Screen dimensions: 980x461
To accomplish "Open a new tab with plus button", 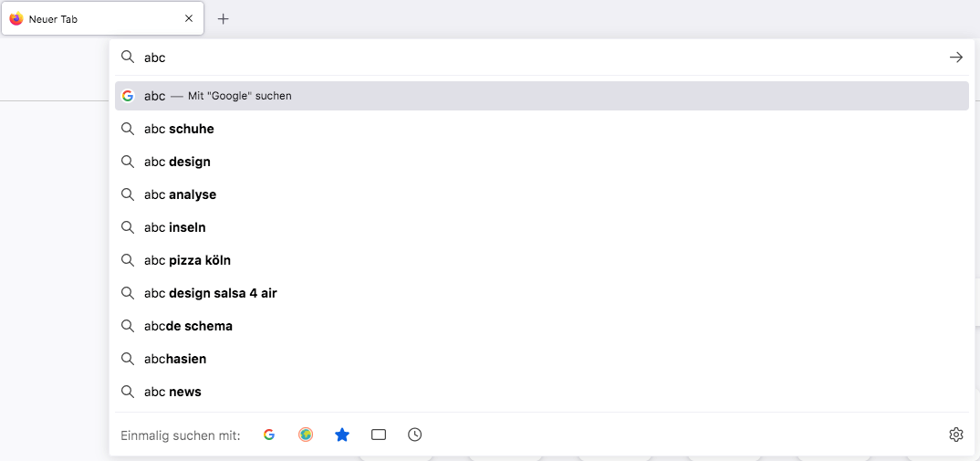I will (224, 19).
